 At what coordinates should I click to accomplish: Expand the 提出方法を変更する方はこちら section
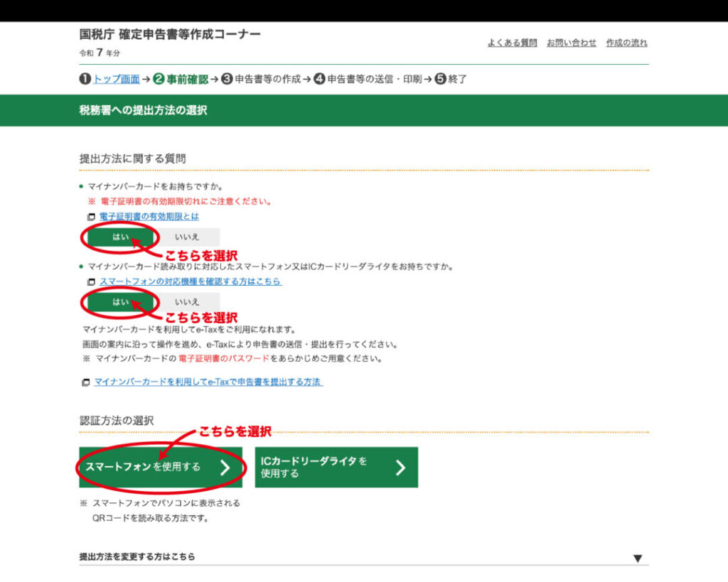pos(137,556)
